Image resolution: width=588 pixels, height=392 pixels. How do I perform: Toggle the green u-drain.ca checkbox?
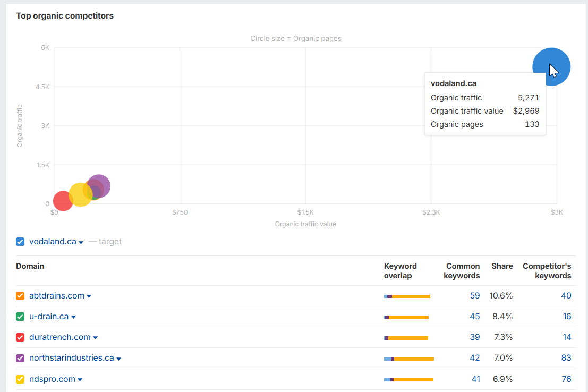(20, 317)
